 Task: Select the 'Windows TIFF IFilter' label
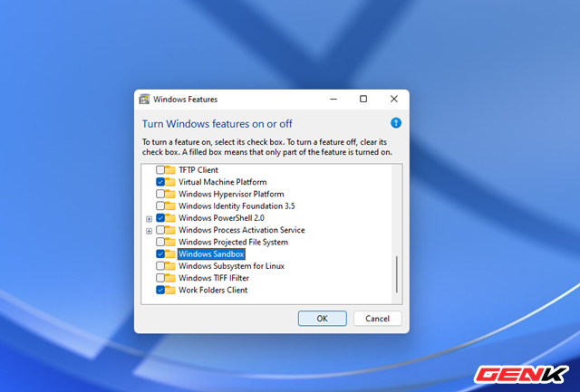pos(214,278)
